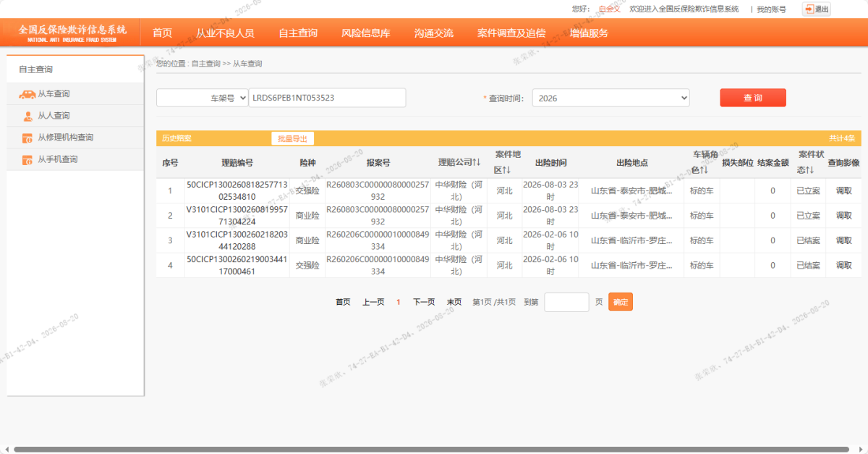
Task: Click 商业险 type in row 2
Action: 307,216
